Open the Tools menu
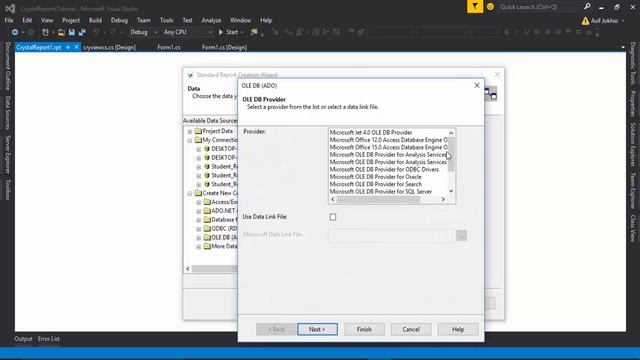 (x=167, y=20)
